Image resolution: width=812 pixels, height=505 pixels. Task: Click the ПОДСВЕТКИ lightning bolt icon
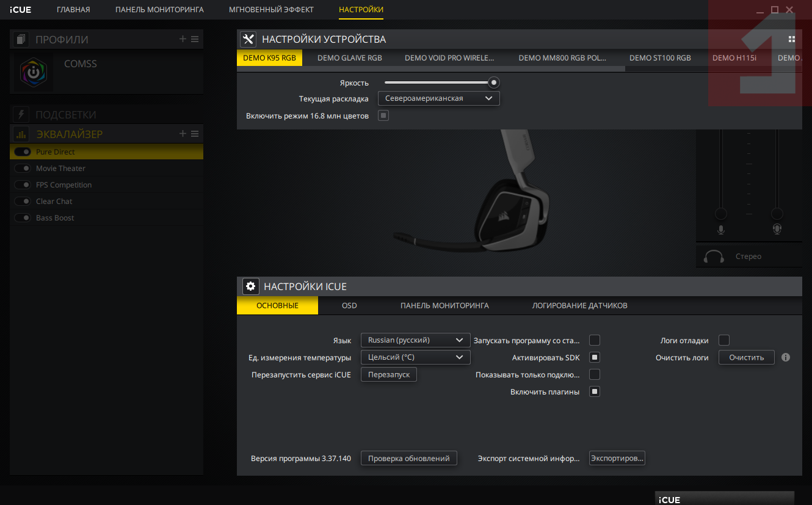coord(21,115)
